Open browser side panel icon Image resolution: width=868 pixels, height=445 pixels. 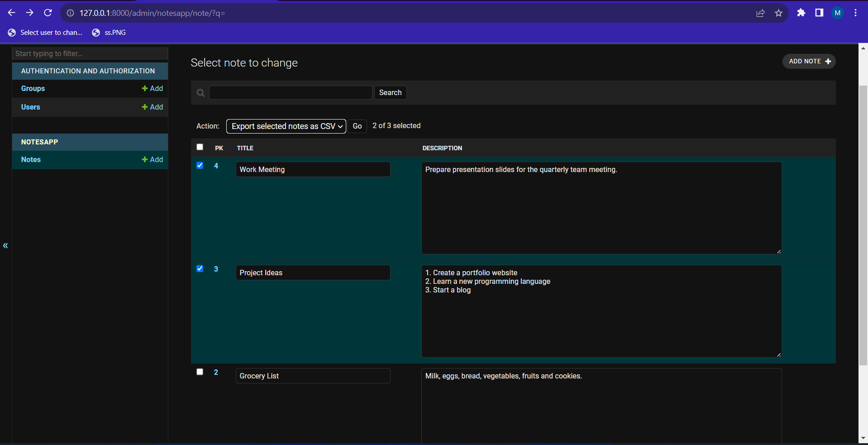819,13
